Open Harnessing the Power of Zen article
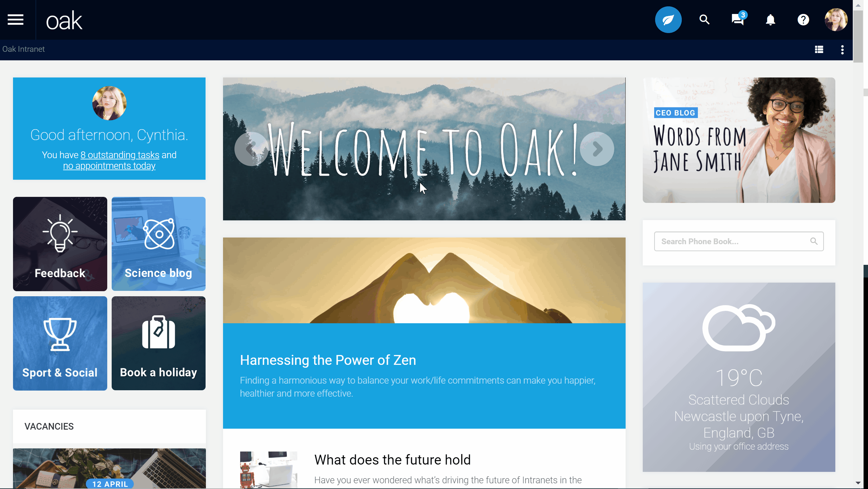 pos(328,360)
